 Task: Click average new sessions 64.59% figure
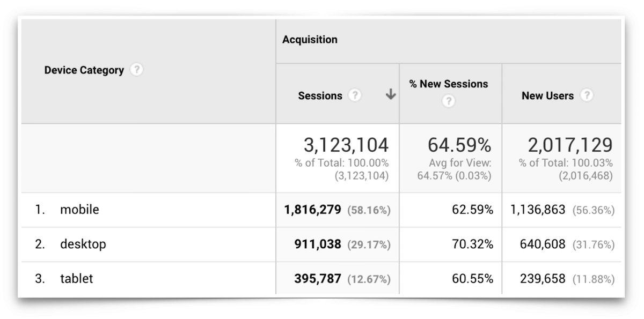[x=459, y=145]
